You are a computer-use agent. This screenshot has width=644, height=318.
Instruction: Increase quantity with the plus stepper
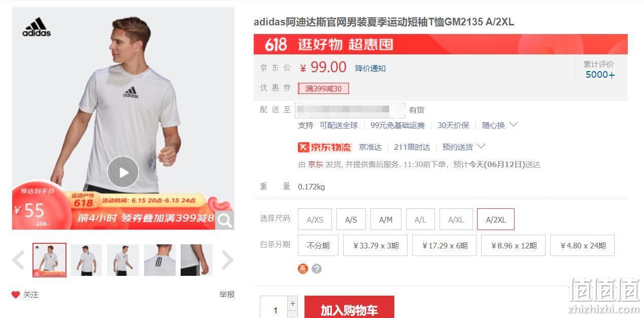click(x=292, y=303)
